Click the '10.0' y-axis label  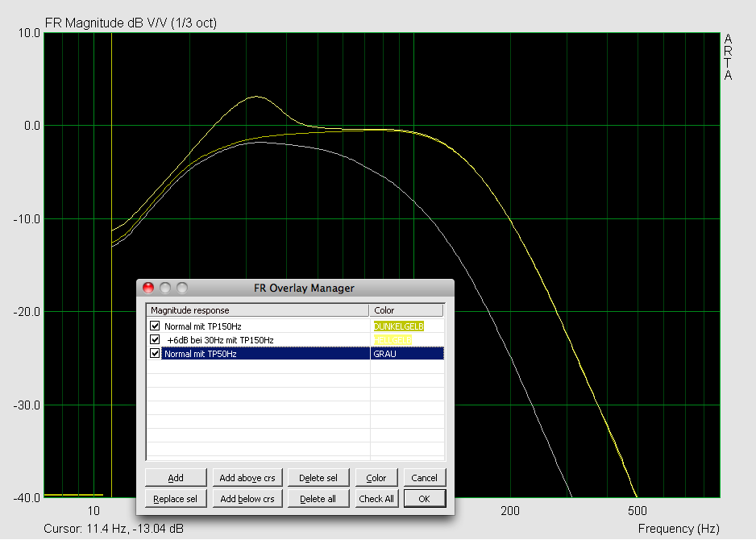[29, 33]
